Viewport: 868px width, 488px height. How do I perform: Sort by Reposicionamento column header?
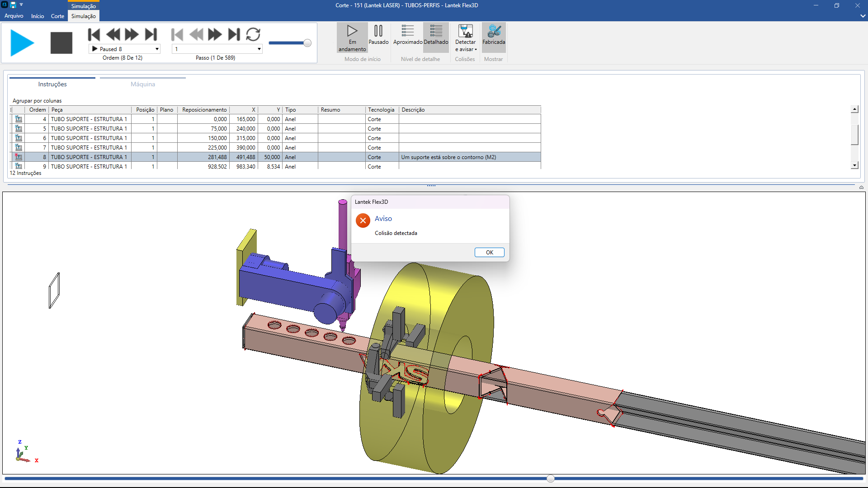(x=204, y=110)
